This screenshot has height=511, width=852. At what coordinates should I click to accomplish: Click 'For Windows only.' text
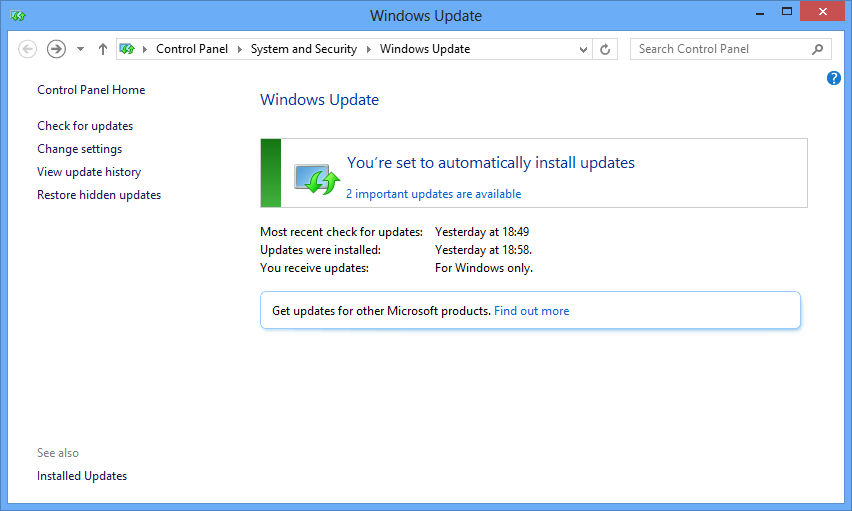pyautogui.click(x=484, y=268)
